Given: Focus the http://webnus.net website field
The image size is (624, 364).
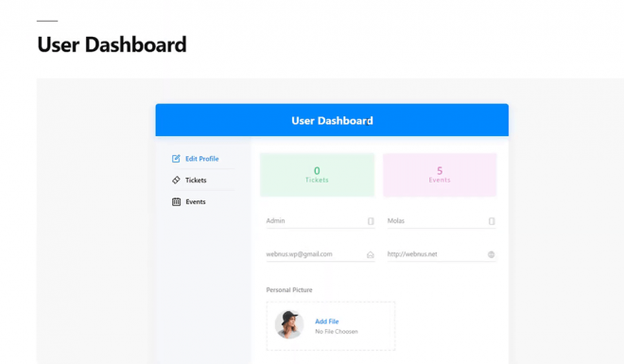Looking at the screenshot, I should point(442,254).
